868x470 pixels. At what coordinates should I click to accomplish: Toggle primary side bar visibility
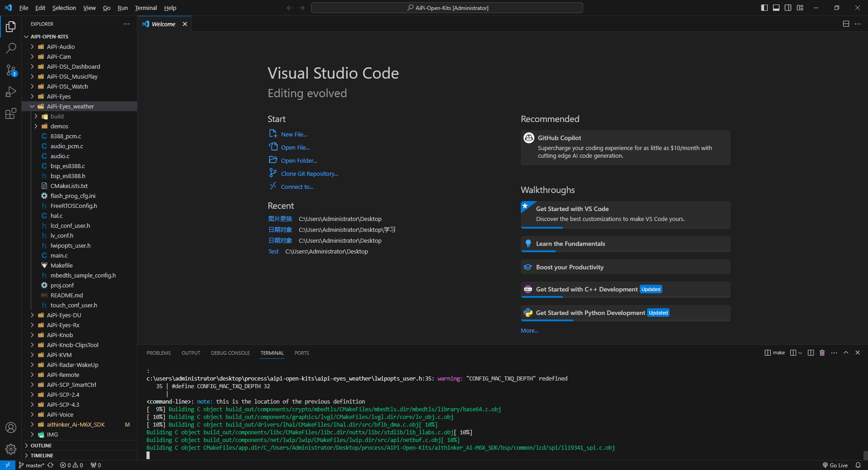(x=764, y=8)
